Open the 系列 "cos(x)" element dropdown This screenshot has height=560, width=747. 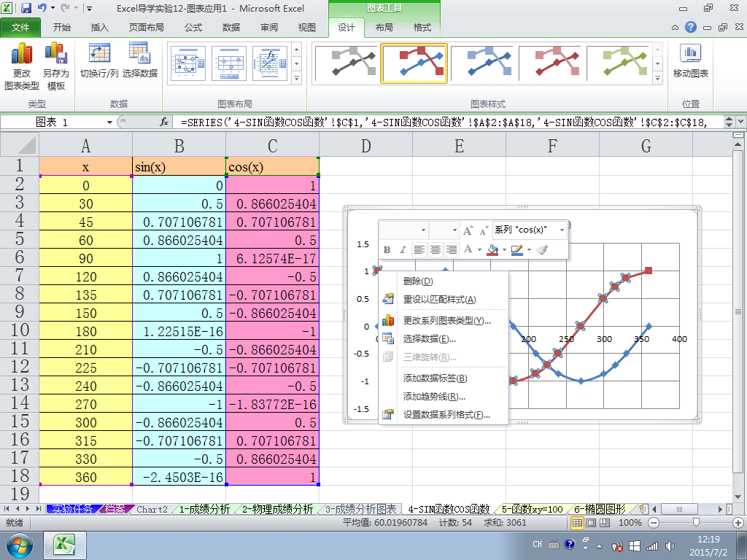562,230
